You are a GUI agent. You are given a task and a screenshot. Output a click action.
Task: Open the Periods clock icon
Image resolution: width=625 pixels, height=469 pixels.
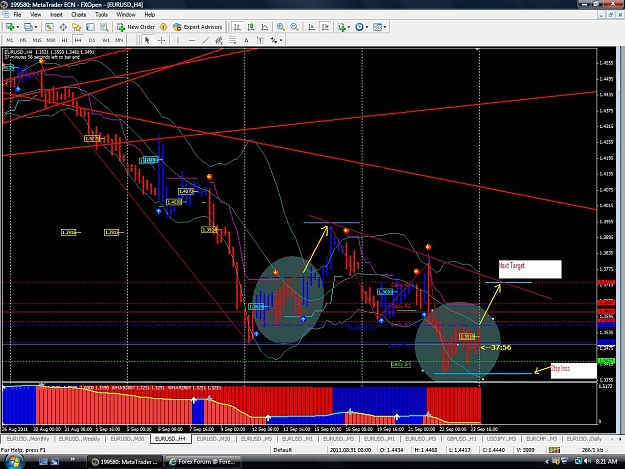coord(360,27)
